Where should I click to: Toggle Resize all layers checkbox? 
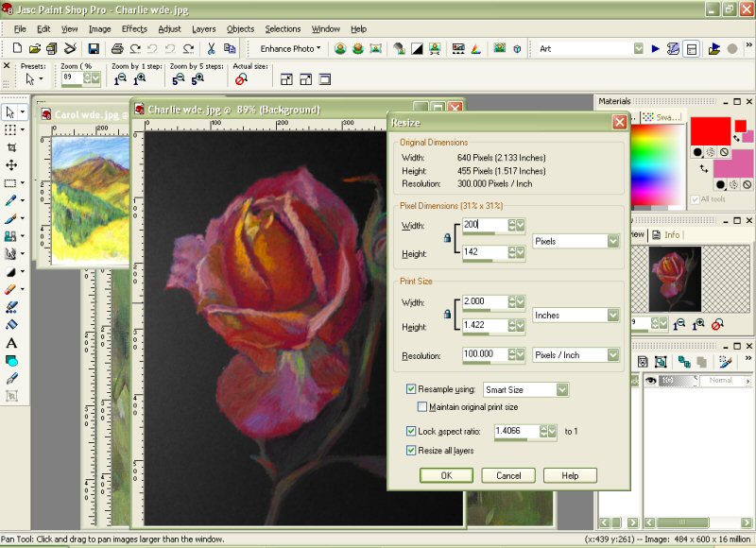click(411, 450)
